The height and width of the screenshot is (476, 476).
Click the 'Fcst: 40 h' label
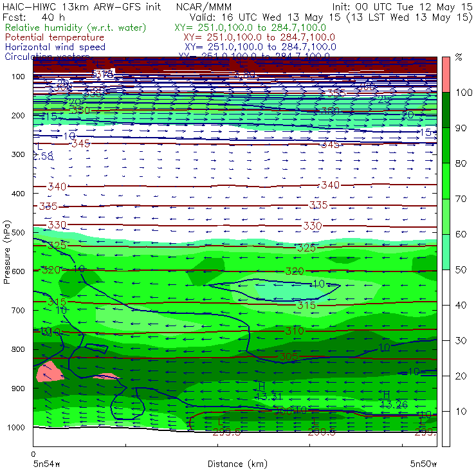tap(33, 17)
